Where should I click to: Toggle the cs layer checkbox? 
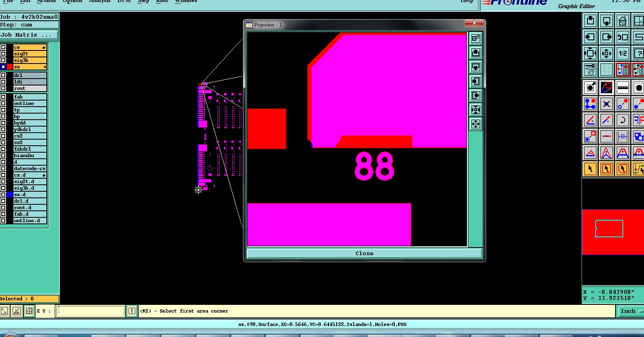(x=3, y=47)
